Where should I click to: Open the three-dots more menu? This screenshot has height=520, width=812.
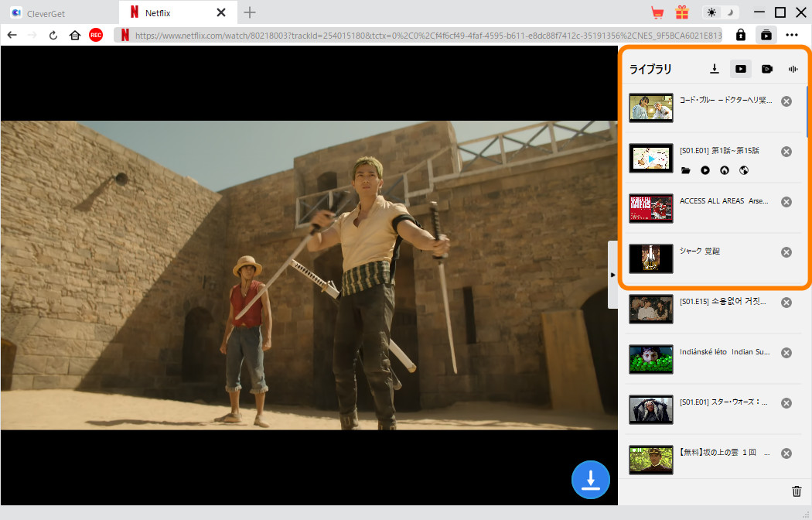792,36
